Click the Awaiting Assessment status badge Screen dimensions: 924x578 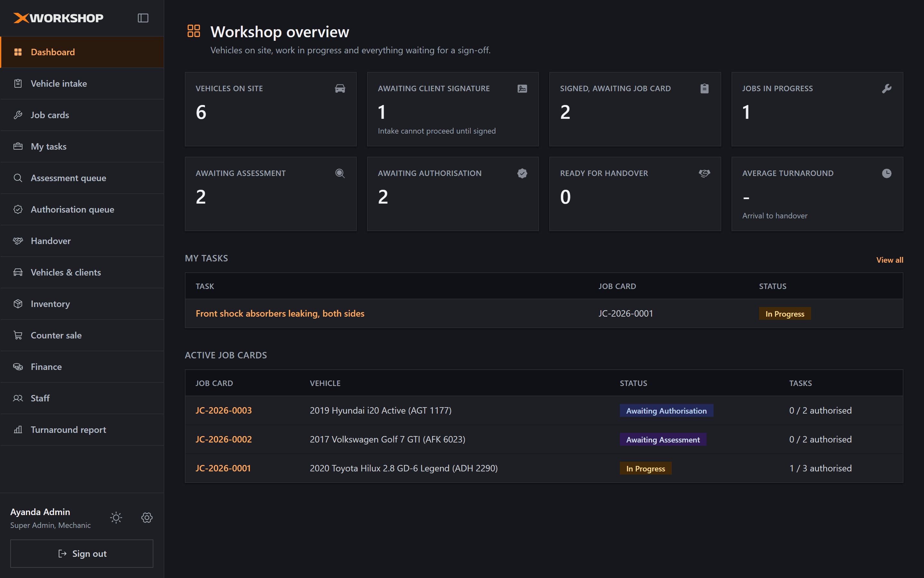663,440
